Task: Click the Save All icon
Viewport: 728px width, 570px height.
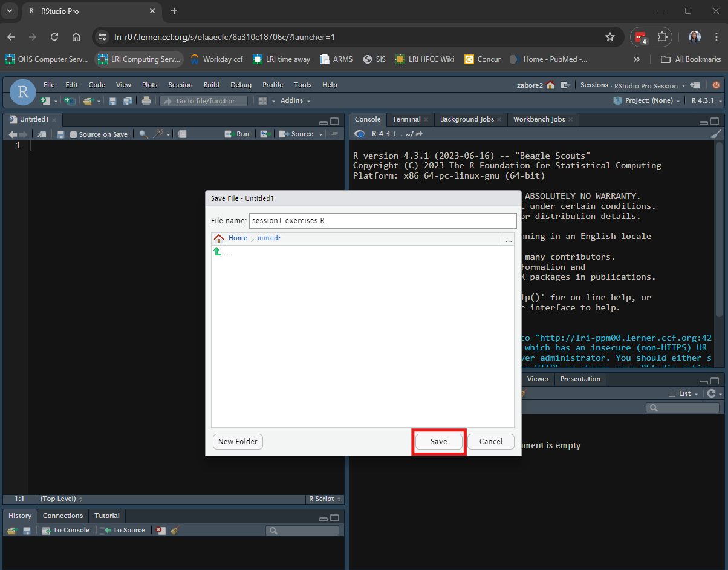Action: point(128,101)
